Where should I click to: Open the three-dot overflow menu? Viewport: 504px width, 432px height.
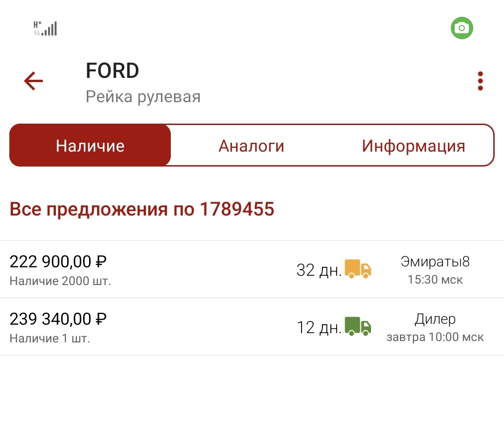pyautogui.click(x=480, y=82)
